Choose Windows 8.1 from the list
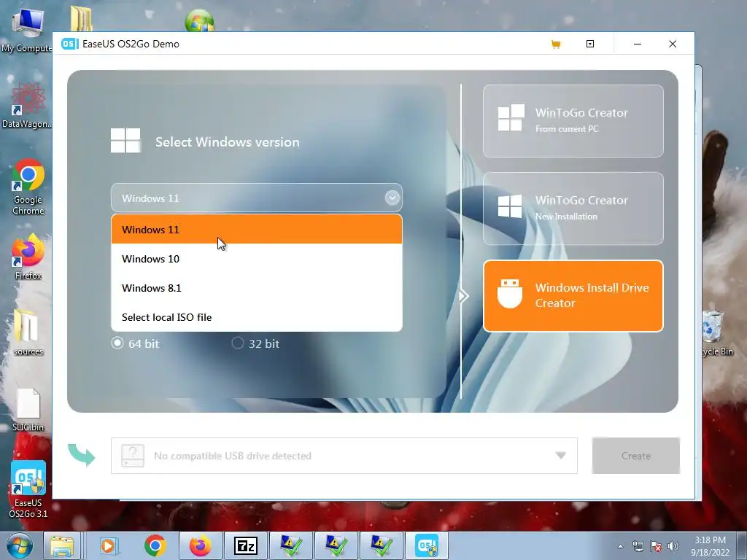The width and height of the screenshot is (747, 560). click(x=257, y=287)
